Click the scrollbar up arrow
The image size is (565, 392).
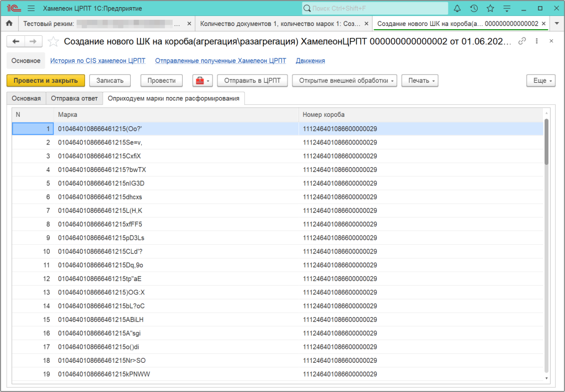(x=547, y=112)
